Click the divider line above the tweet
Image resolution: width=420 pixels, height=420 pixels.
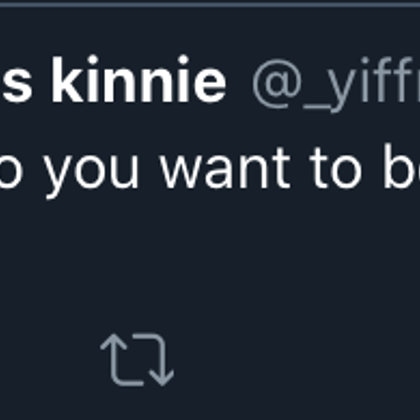click(x=210, y=5)
